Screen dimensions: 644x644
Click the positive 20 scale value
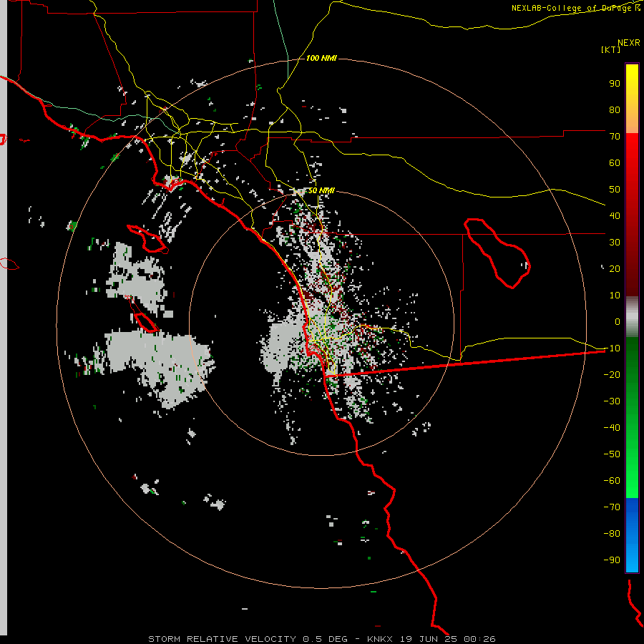[x=615, y=268]
